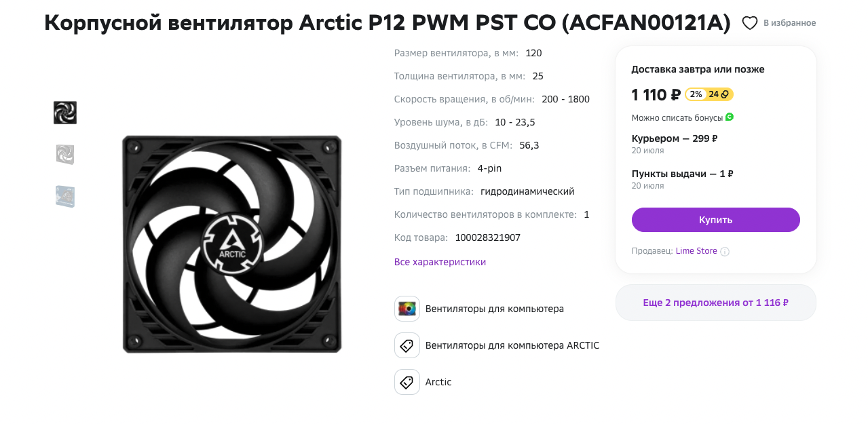Select the second white fan thumbnail

pyautogui.click(x=65, y=155)
